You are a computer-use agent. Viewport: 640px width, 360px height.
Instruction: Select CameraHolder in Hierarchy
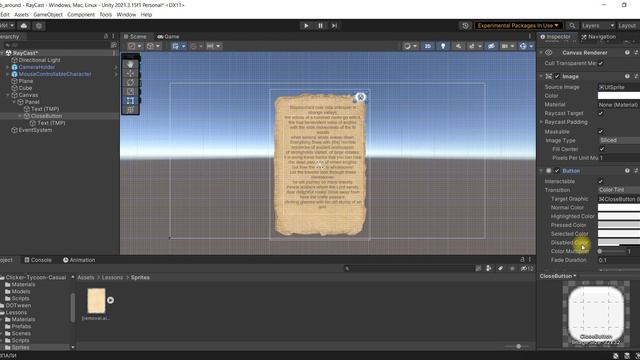(x=37, y=67)
